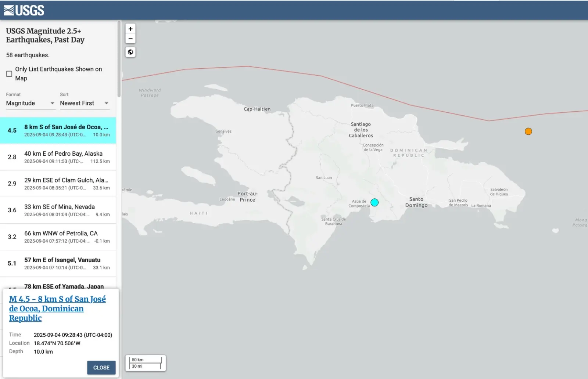The image size is (588, 379).
Task: Click the globe world-view map button
Action: coord(130,52)
